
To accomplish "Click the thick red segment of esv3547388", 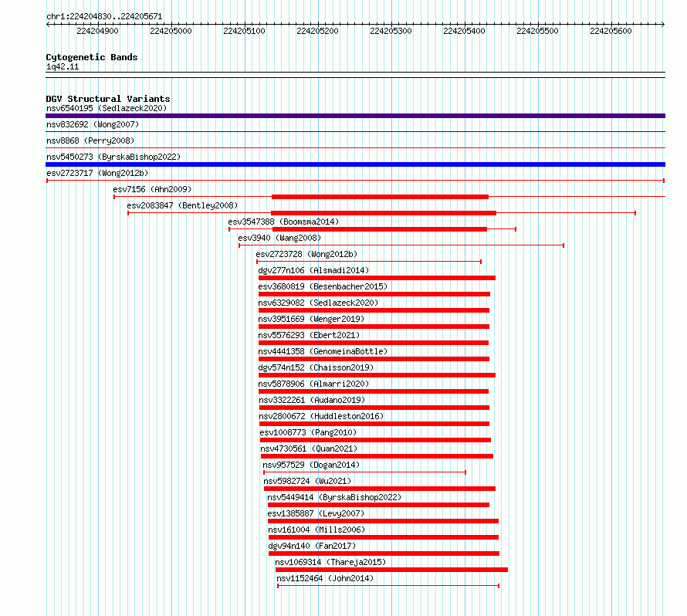I will click(380, 229).
